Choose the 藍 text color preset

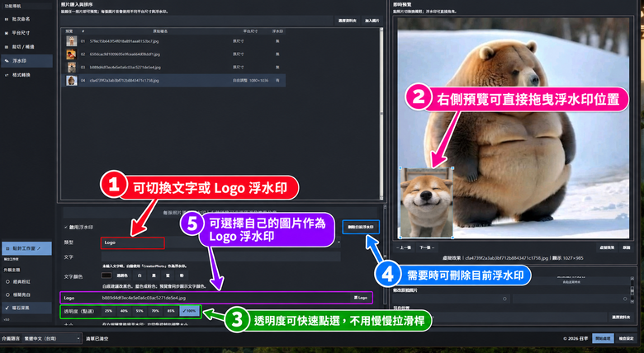click(x=168, y=275)
